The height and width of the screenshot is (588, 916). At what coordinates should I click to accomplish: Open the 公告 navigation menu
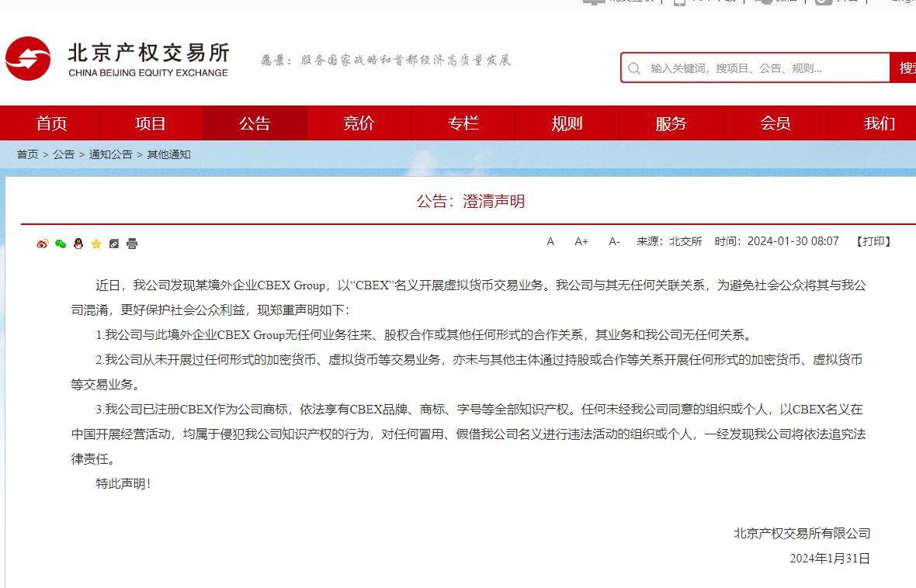(255, 123)
